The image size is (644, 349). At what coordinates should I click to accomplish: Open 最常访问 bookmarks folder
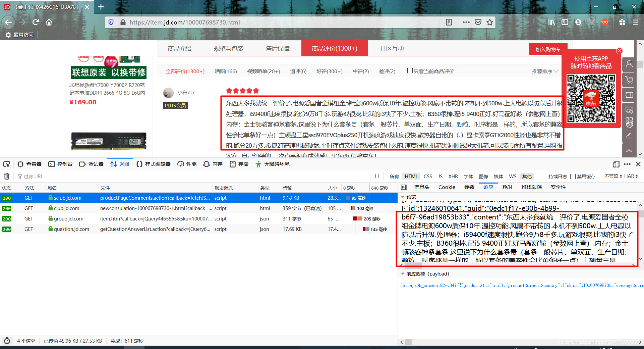point(20,35)
